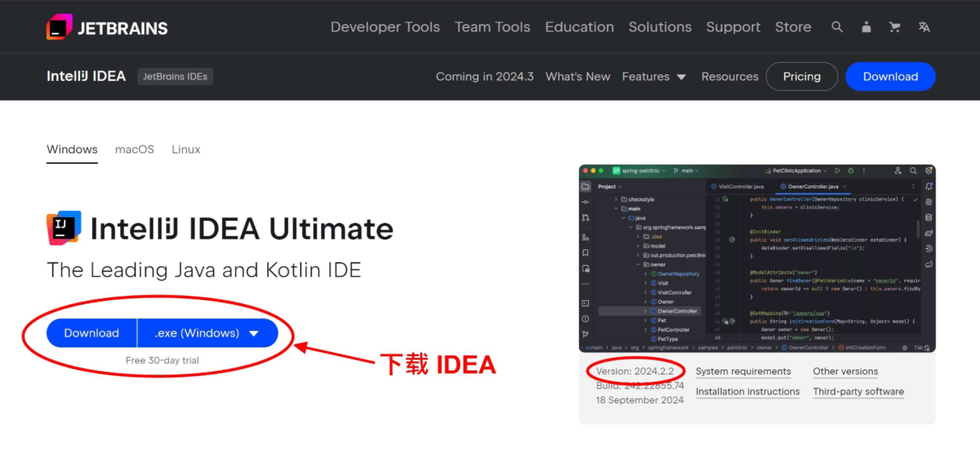Viewport: 980px width, 463px height.
Task: Open What's New page
Action: tap(578, 77)
